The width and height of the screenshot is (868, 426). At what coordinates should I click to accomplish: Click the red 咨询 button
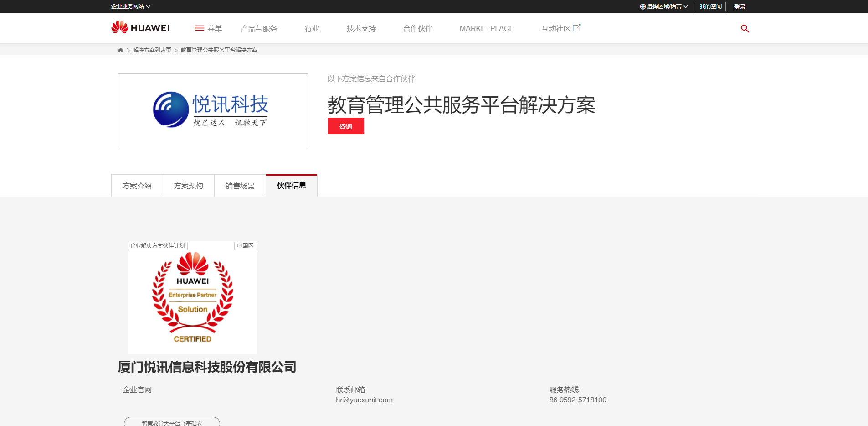click(x=346, y=126)
